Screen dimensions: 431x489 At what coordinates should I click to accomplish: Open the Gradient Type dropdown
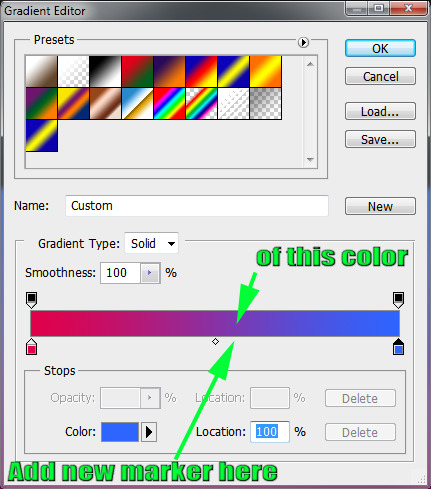152,243
